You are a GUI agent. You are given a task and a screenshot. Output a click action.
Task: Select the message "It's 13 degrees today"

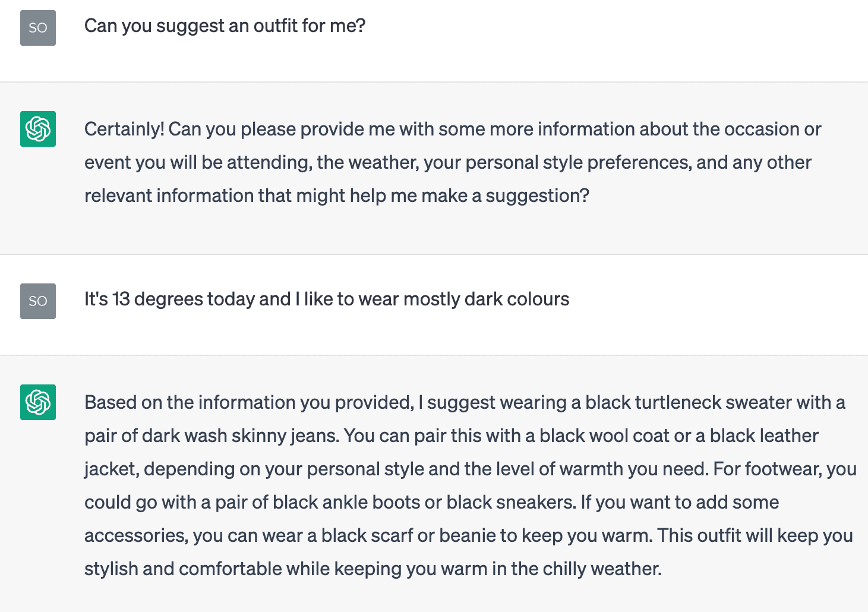pos(327,299)
